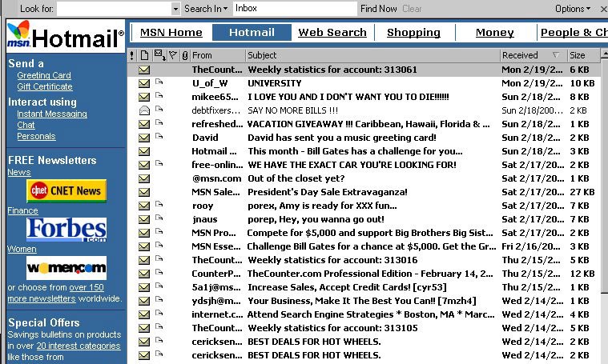The height and width of the screenshot is (364, 608).
Task: Click inside the Look for text field
Action: coord(114,9)
